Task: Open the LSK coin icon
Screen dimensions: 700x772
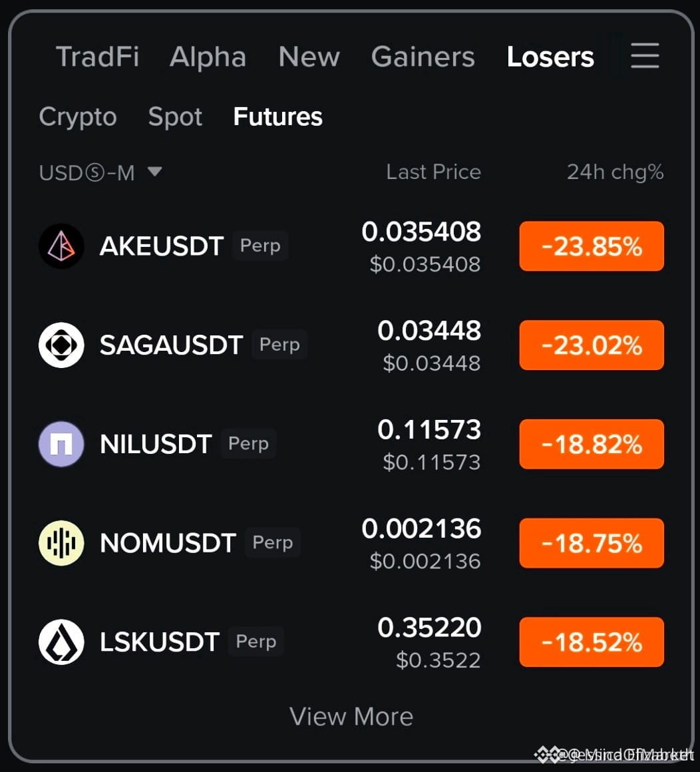Action: 61,642
